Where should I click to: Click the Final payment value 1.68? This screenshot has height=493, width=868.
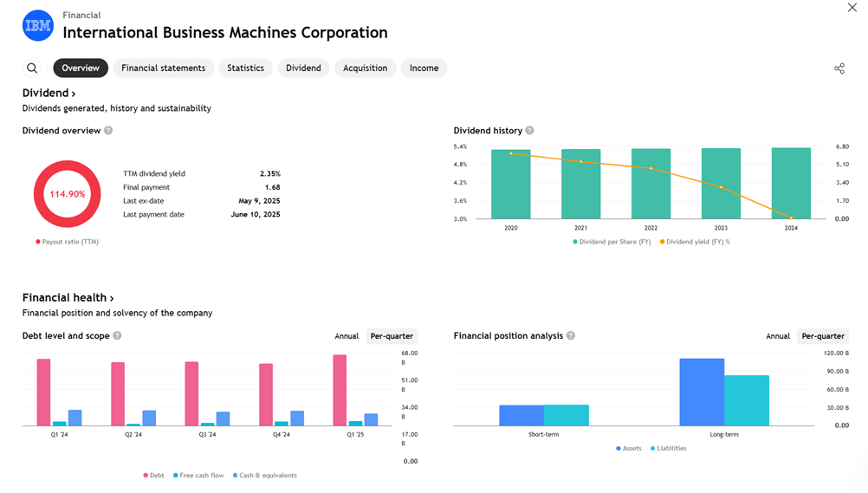[x=272, y=187]
